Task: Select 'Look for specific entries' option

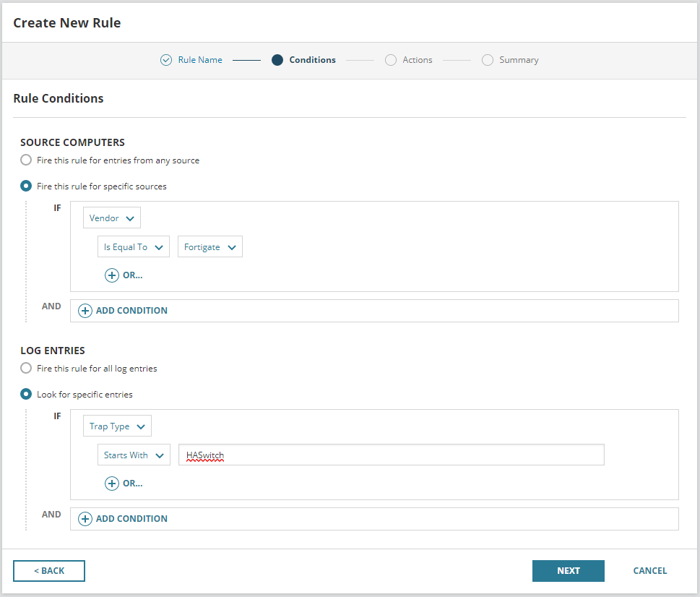Action: point(26,394)
